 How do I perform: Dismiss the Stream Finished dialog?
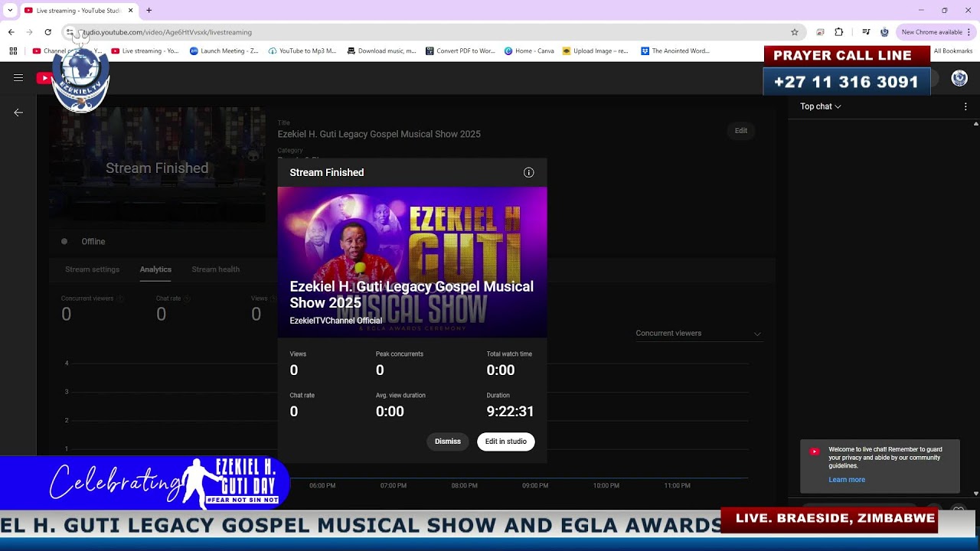tap(448, 442)
